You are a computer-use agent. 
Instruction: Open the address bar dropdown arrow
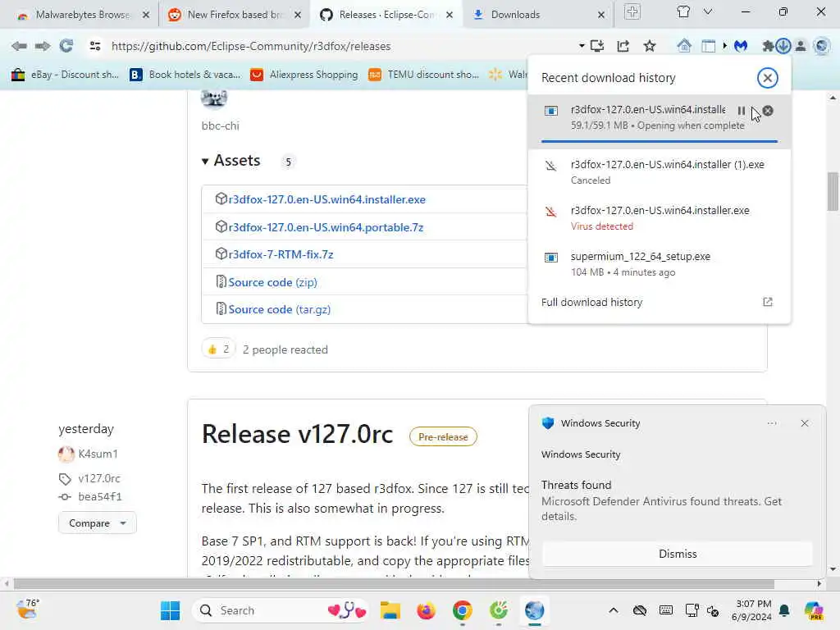[582, 46]
